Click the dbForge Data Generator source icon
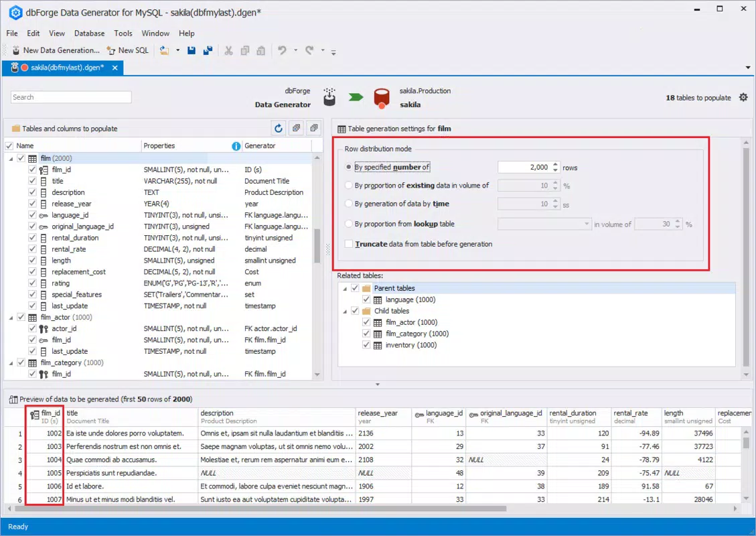The image size is (756, 536). click(x=329, y=96)
